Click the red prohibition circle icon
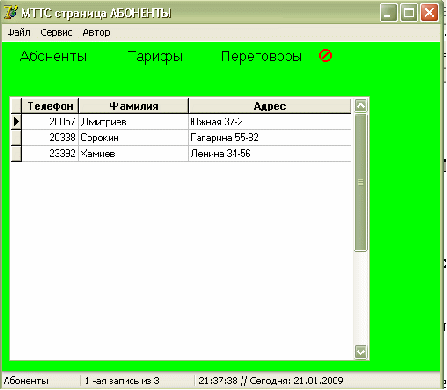Screen dimensions: 447x390 pos(325,56)
